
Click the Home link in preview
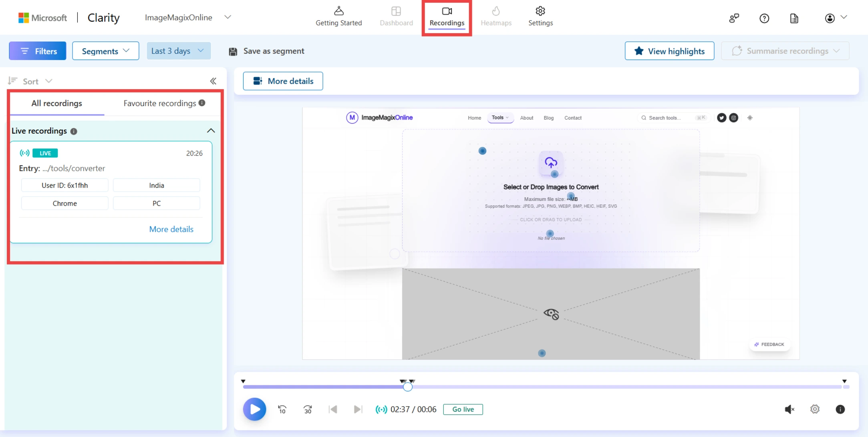(x=474, y=118)
